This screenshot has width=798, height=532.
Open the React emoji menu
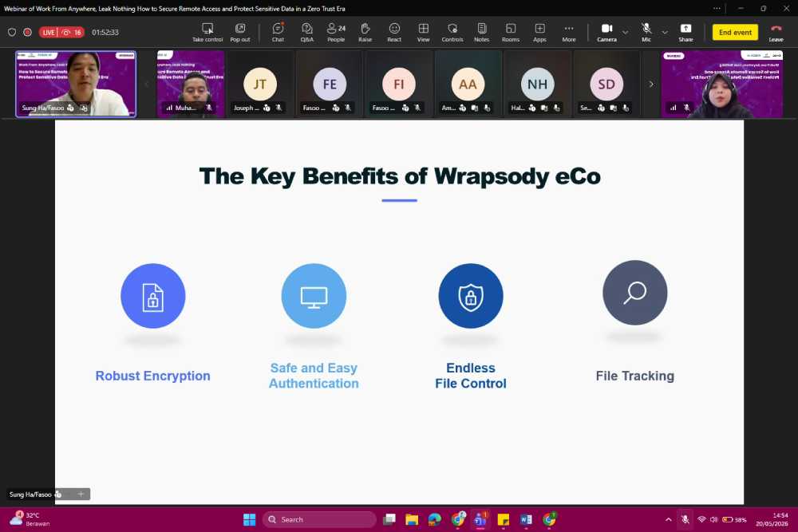click(394, 33)
